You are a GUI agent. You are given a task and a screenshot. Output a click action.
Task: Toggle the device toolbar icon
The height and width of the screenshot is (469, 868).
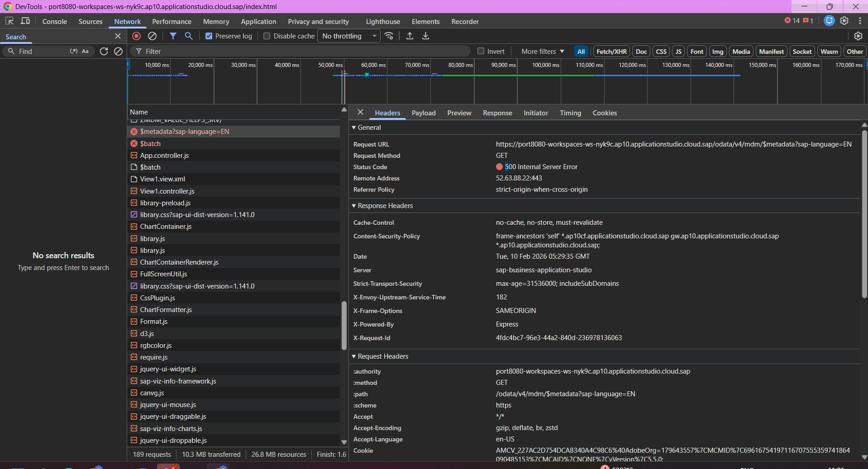pos(25,21)
